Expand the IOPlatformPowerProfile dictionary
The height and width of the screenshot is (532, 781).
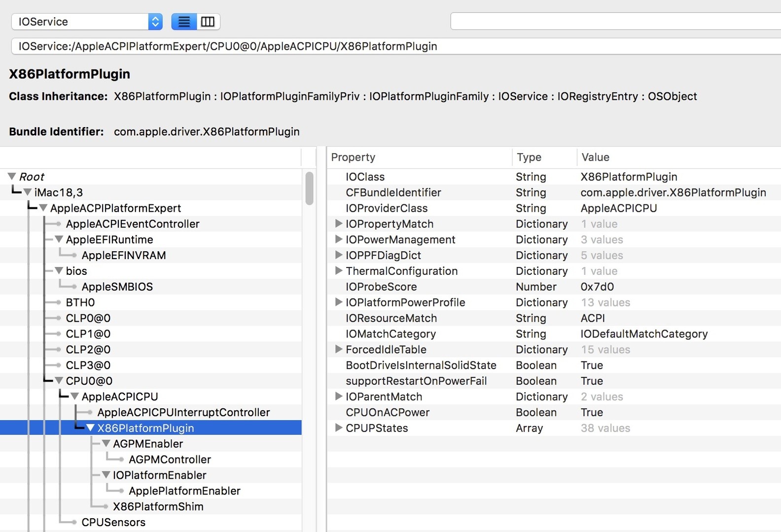[x=339, y=302]
